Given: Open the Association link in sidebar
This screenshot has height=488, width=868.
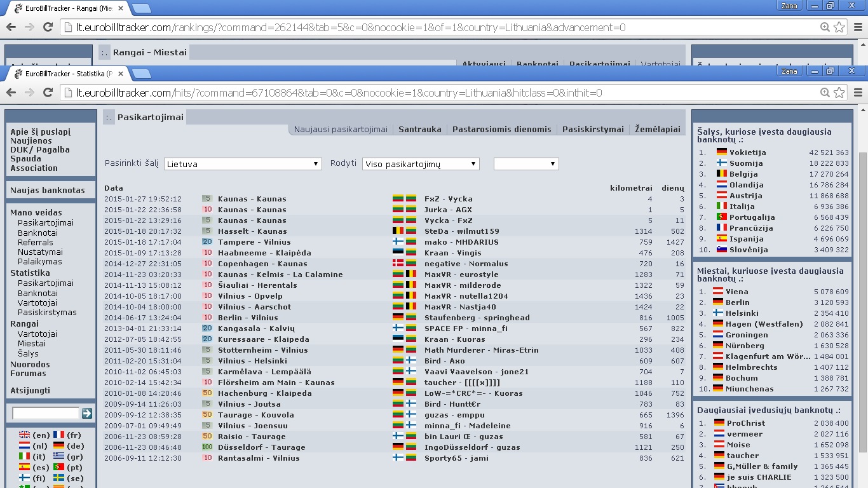Looking at the screenshot, I should (34, 168).
